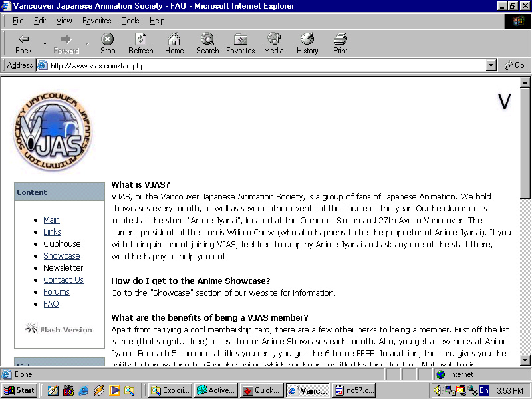Click the Windows logo throbber
Screen dimensions: 532x399
click(x=517, y=21)
